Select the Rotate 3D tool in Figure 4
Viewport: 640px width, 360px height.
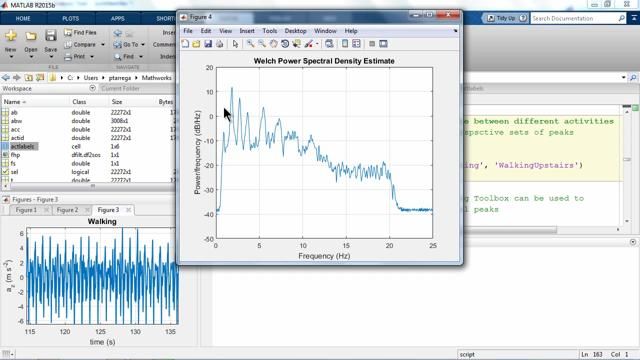(x=285, y=44)
